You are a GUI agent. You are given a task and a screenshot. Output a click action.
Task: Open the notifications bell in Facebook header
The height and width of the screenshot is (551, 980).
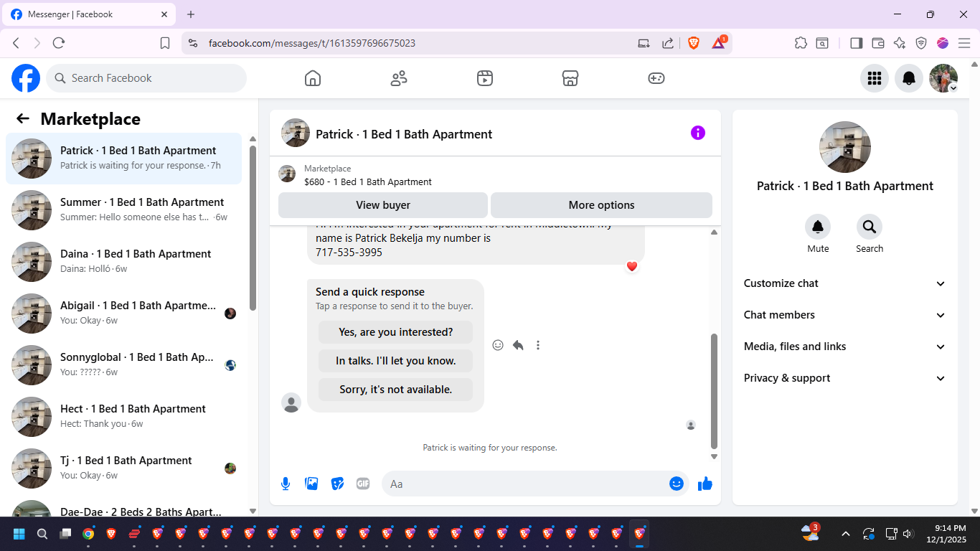[909, 78]
